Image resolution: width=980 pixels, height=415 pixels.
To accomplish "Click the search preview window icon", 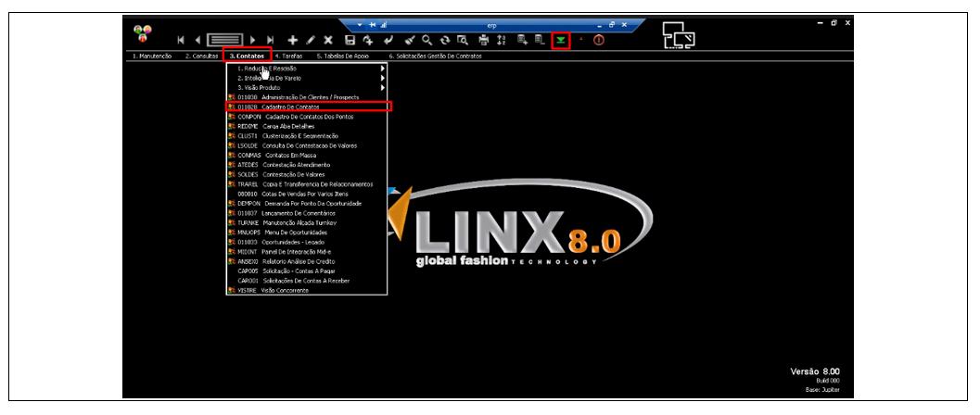I will (x=463, y=40).
